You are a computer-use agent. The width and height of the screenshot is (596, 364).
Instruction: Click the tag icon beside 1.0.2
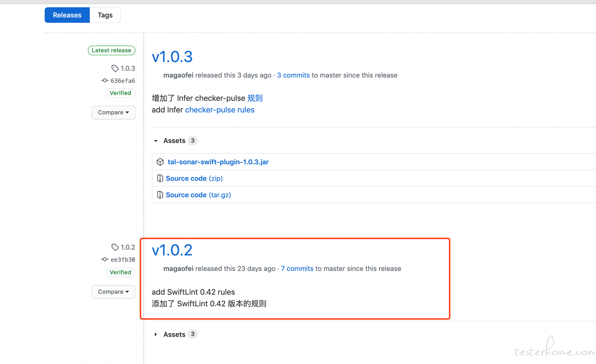point(115,247)
